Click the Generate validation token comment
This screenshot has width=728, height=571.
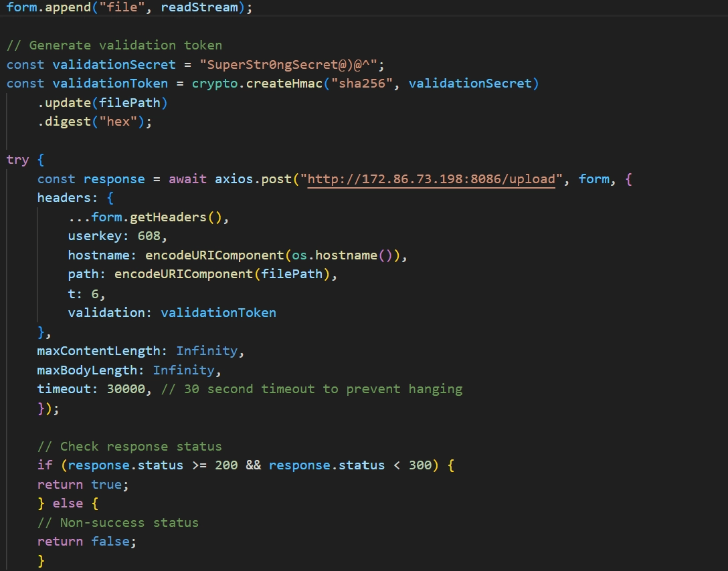(x=114, y=45)
